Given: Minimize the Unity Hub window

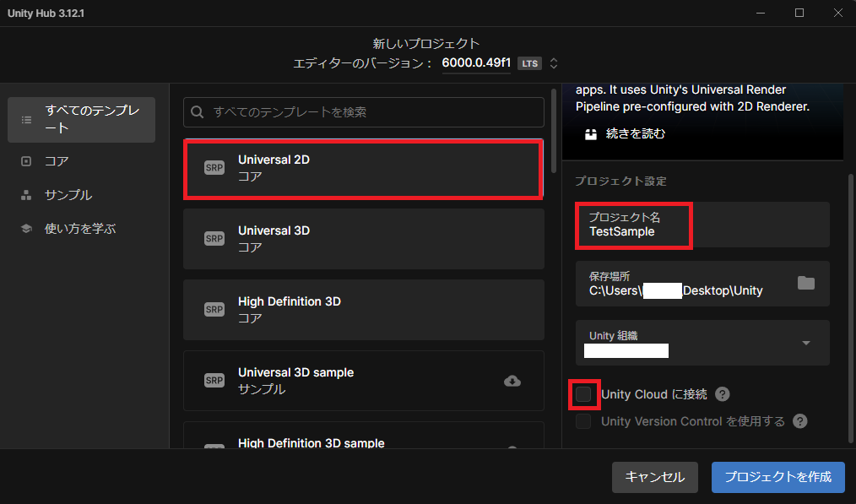Looking at the screenshot, I should point(761,14).
